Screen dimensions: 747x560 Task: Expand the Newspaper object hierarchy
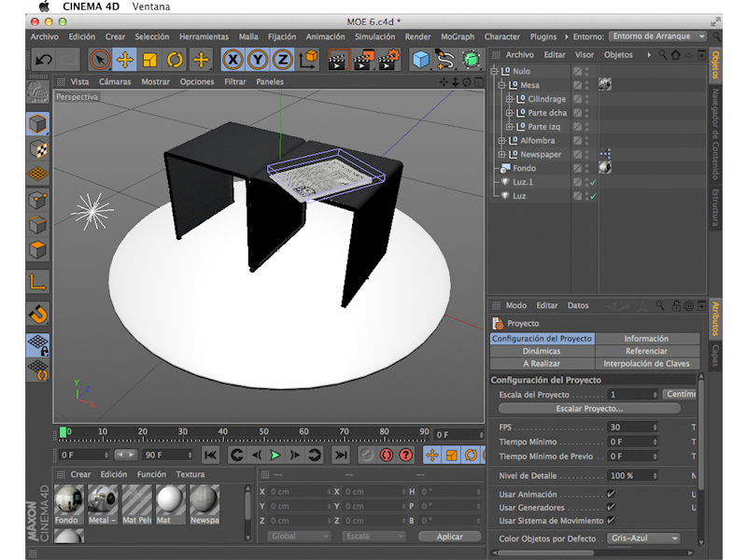coord(501,155)
